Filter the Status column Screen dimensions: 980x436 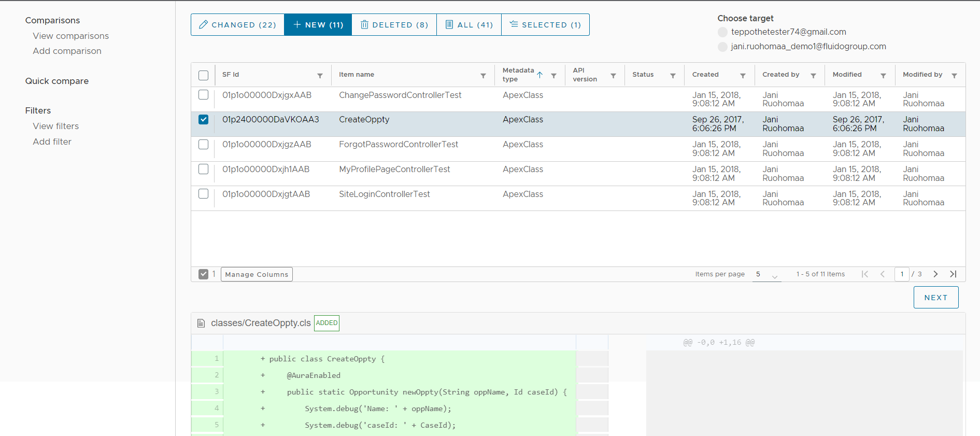(x=673, y=76)
